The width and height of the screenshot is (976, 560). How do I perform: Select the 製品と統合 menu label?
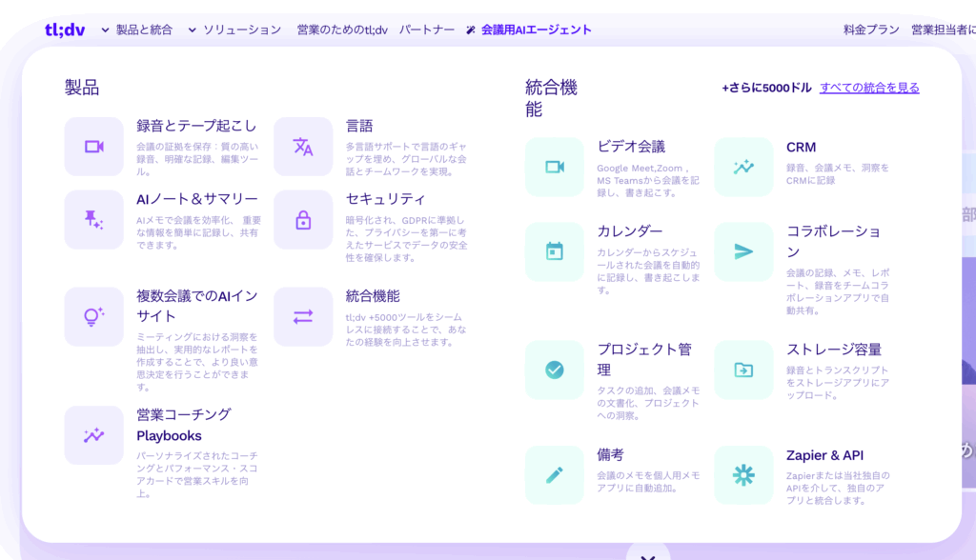click(145, 30)
